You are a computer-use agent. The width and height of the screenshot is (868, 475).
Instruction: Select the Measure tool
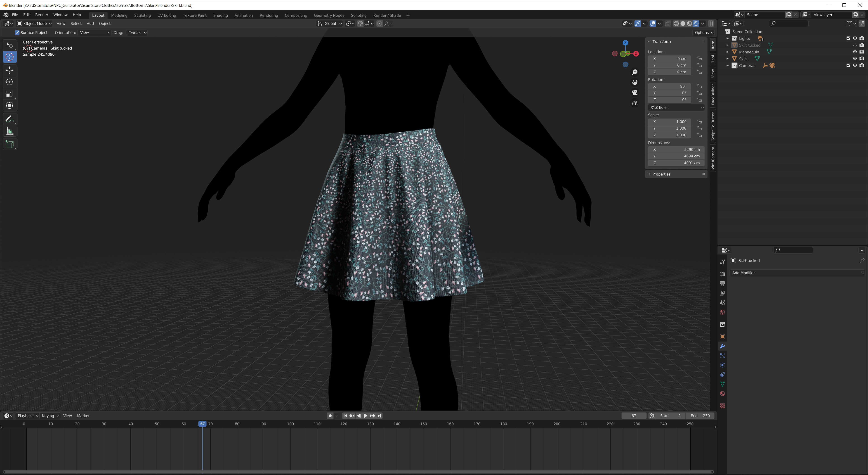tap(9, 131)
